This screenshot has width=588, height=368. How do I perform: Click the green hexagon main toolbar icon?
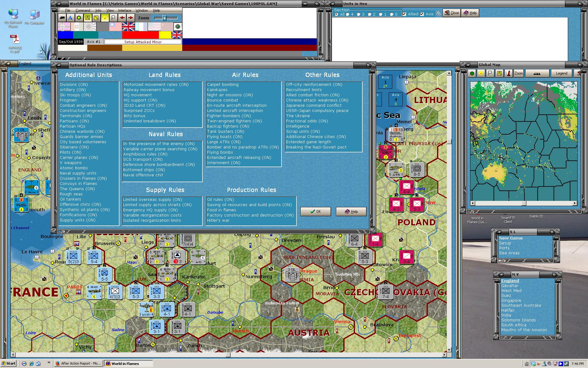pos(79,18)
